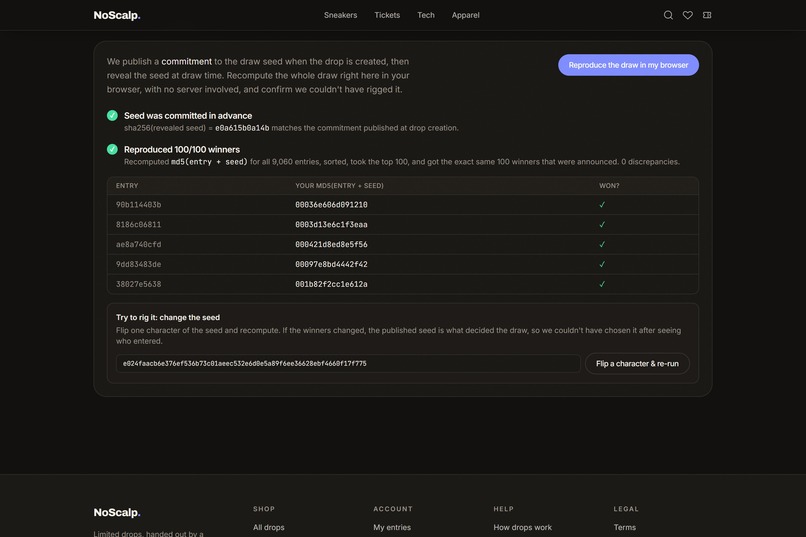Image resolution: width=806 pixels, height=537 pixels.
Task: Click Reproduced 100/100 winners heading
Action: coord(182,150)
